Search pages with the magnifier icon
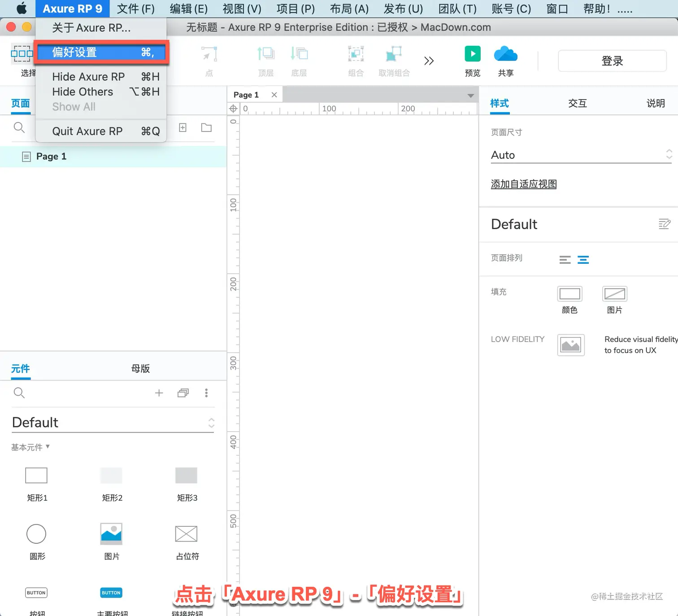Image resolution: width=678 pixels, height=616 pixels. [19, 128]
